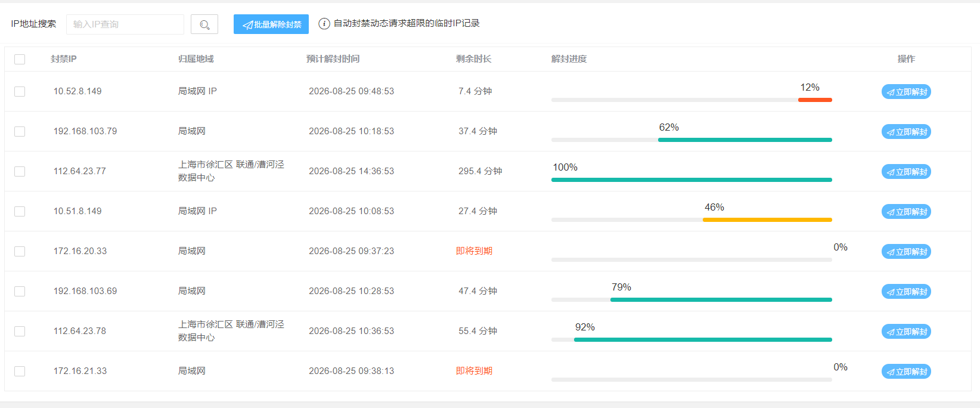Check the box for 10.52.8.149
The width and height of the screenshot is (980, 408).
[20, 91]
